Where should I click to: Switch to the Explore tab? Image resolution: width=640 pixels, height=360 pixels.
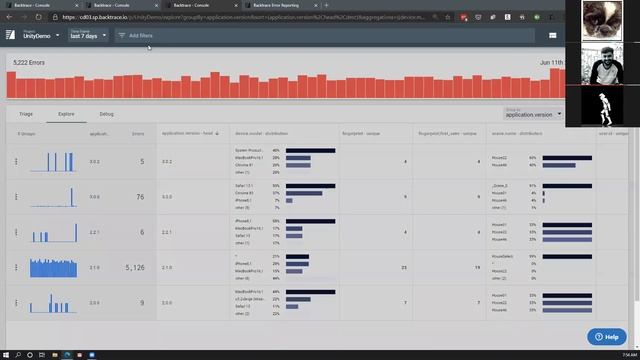point(66,114)
